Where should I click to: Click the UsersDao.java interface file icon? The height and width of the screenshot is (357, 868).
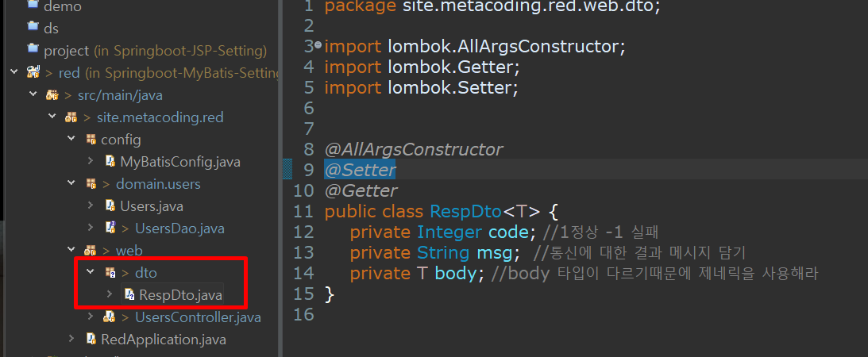point(110,227)
